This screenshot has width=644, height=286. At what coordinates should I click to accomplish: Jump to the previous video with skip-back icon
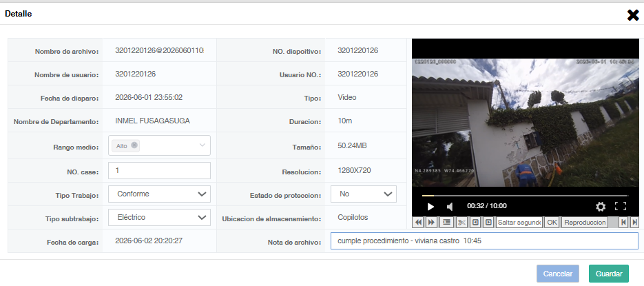click(x=624, y=223)
